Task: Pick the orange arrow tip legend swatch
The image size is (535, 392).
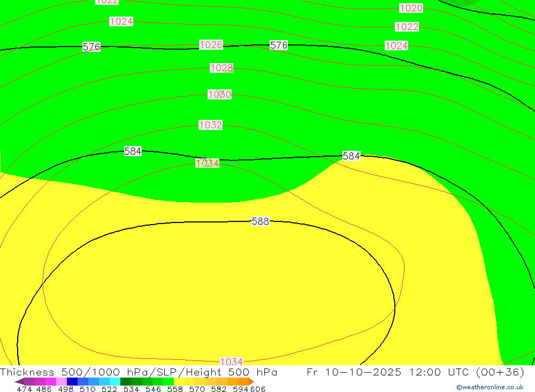Action: click(x=251, y=381)
